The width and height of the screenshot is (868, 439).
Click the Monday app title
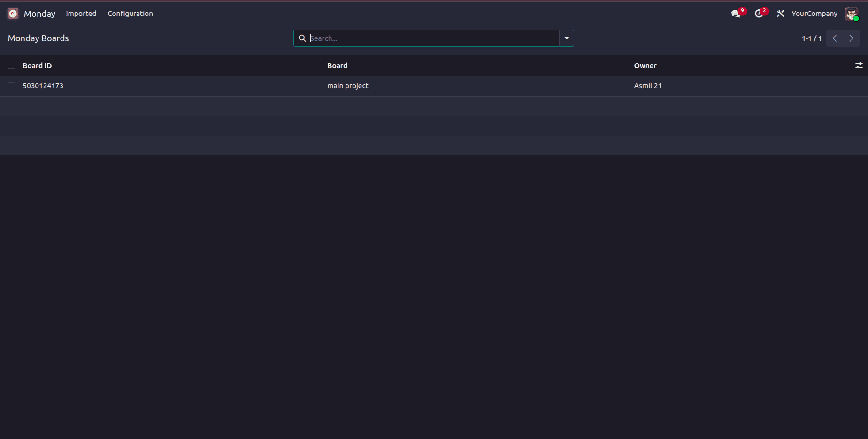coord(39,14)
